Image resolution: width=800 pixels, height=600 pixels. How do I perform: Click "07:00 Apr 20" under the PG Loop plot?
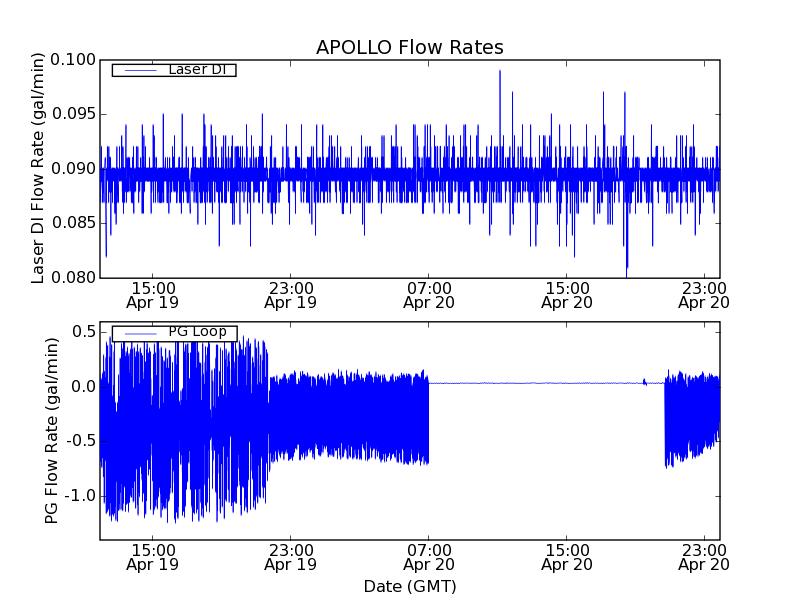click(429, 558)
